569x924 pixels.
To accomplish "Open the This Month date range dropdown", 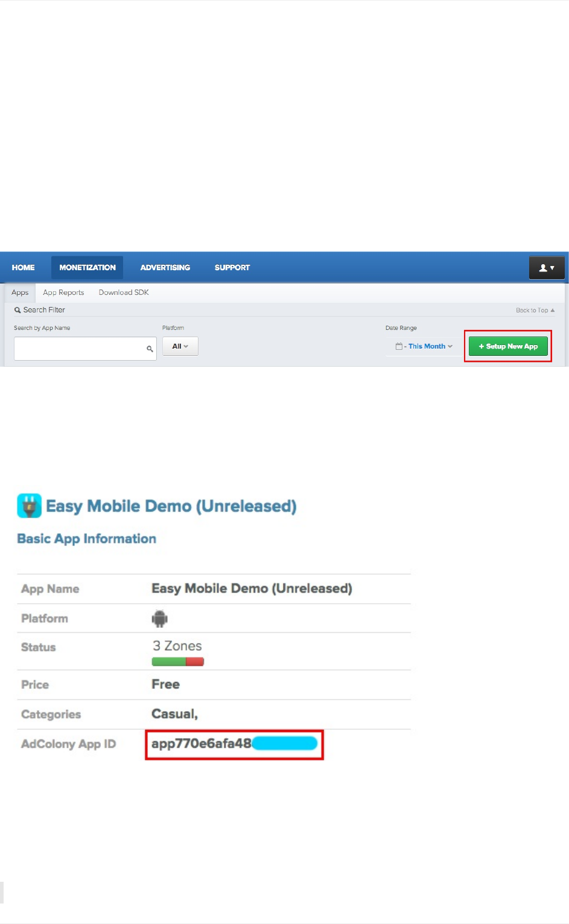I will pyautogui.click(x=430, y=346).
